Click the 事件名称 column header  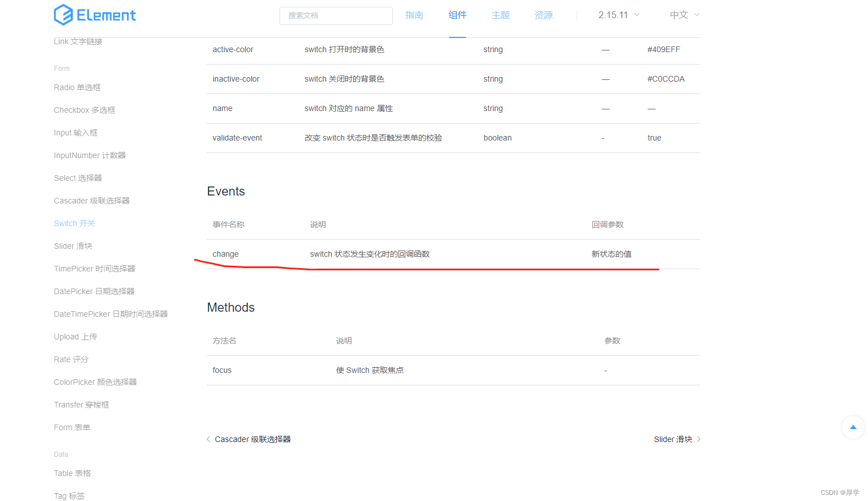228,224
